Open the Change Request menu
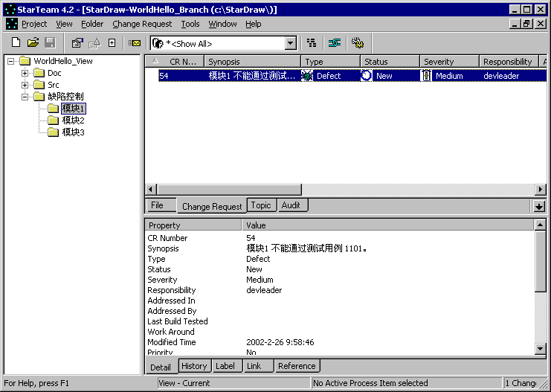 pyautogui.click(x=142, y=24)
